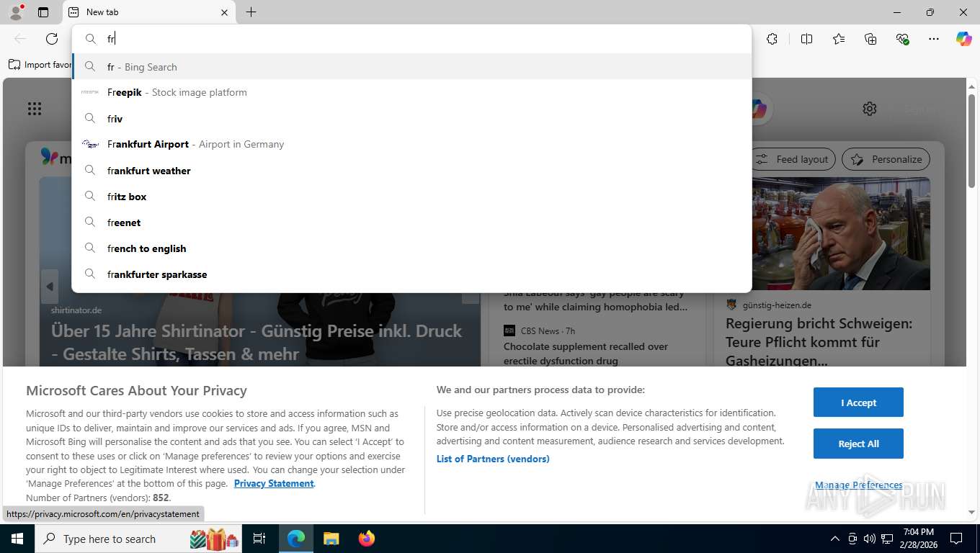The image size is (980, 553).
Task: Choose 'french to english' suggestion
Action: tap(411, 248)
